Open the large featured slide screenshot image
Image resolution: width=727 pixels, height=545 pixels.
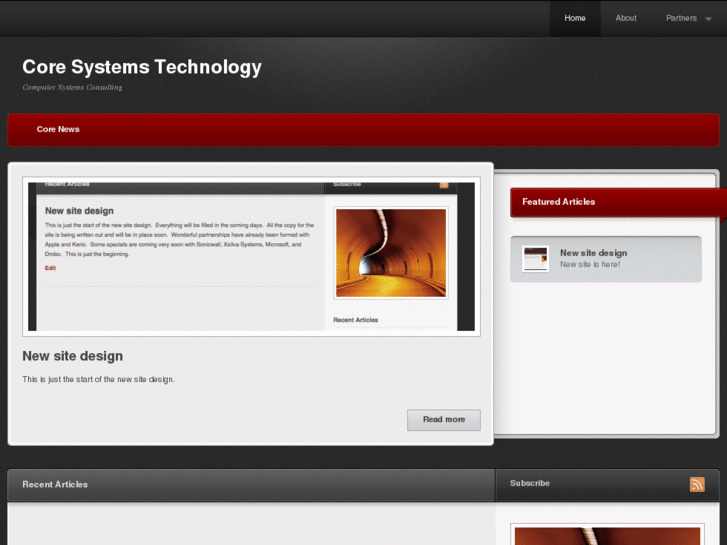[251, 256]
